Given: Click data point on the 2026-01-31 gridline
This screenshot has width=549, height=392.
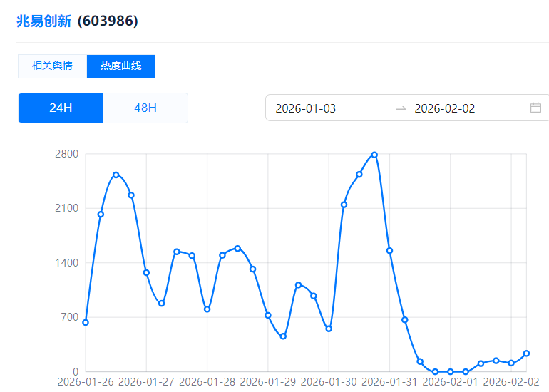Looking at the screenshot, I should click(389, 250).
